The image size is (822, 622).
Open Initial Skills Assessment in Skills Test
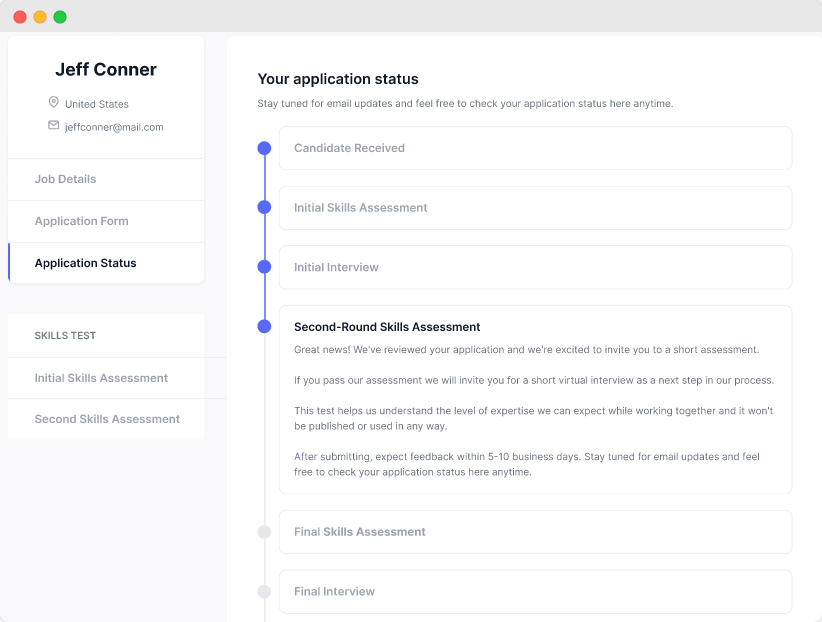(x=101, y=378)
